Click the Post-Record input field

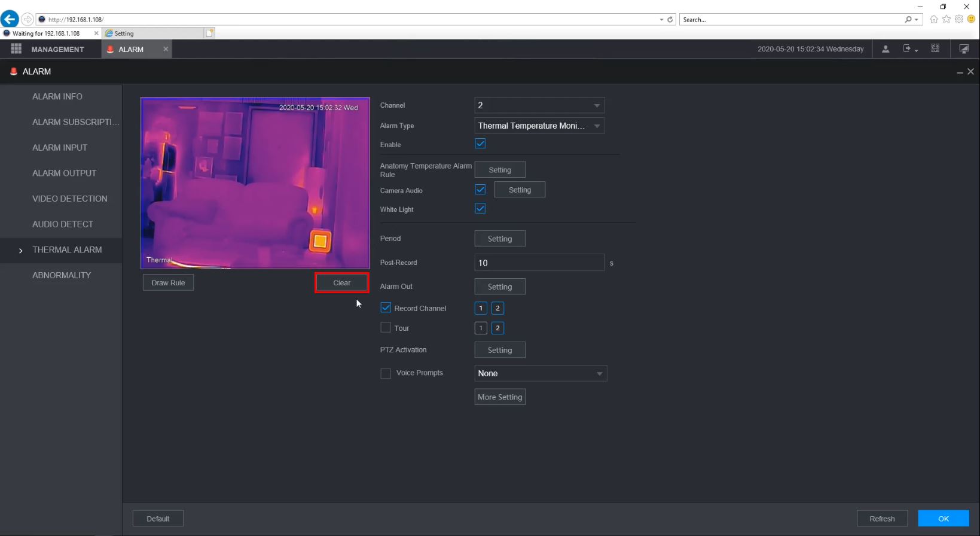tap(539, 263)
